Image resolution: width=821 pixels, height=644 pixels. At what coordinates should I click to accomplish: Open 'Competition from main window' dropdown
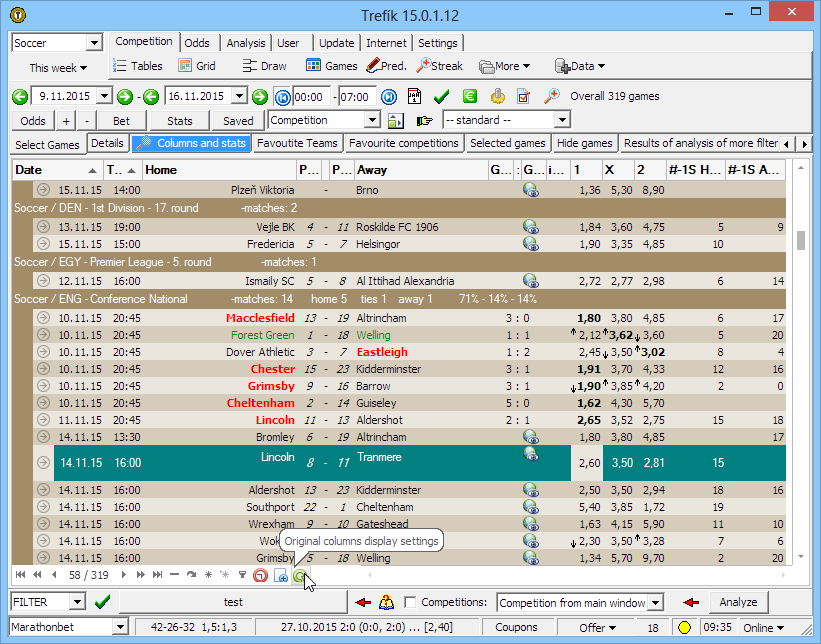pyautogui.click(x=655, y=603)
